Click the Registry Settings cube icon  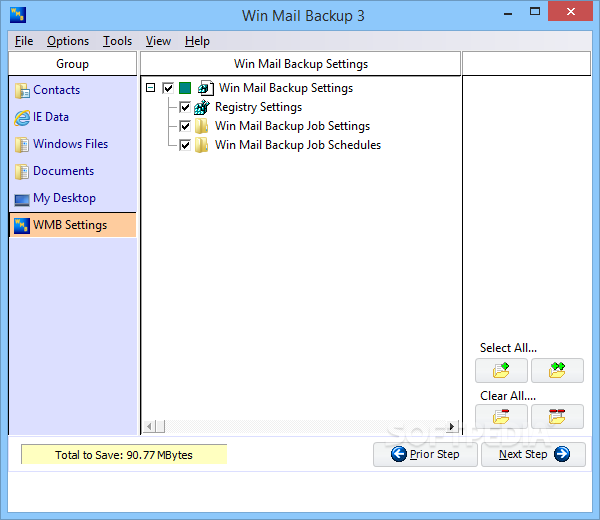coord(202,107)
